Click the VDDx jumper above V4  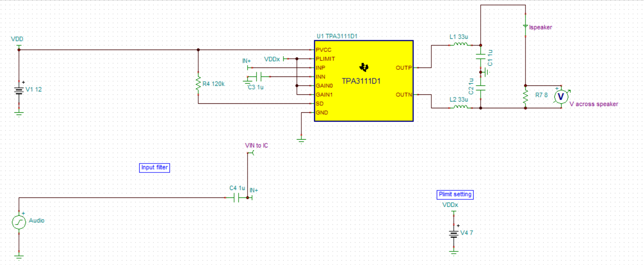coord(453,213)
